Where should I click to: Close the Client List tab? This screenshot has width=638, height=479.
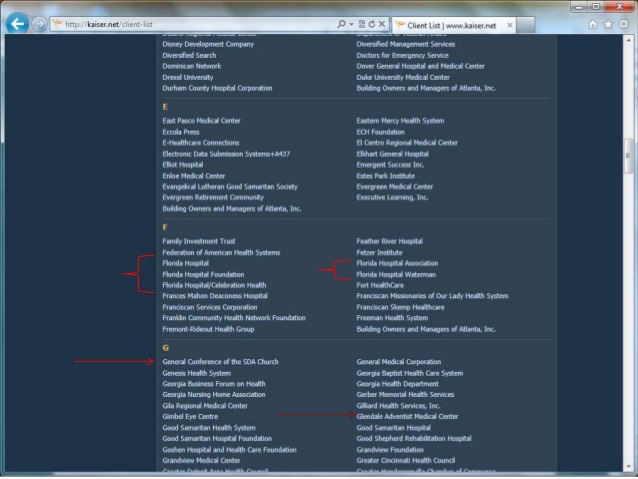click(510, 25)
